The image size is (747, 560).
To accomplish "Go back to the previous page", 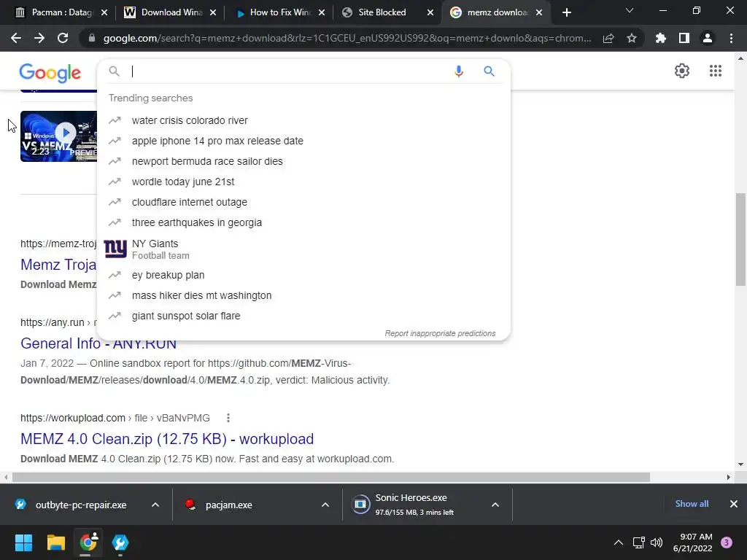I will click(16, 38).
